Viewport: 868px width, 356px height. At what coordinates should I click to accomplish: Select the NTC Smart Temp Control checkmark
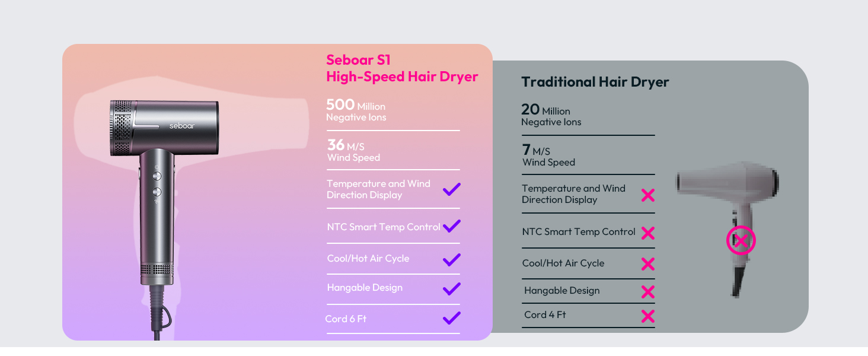tap(451, 226)
